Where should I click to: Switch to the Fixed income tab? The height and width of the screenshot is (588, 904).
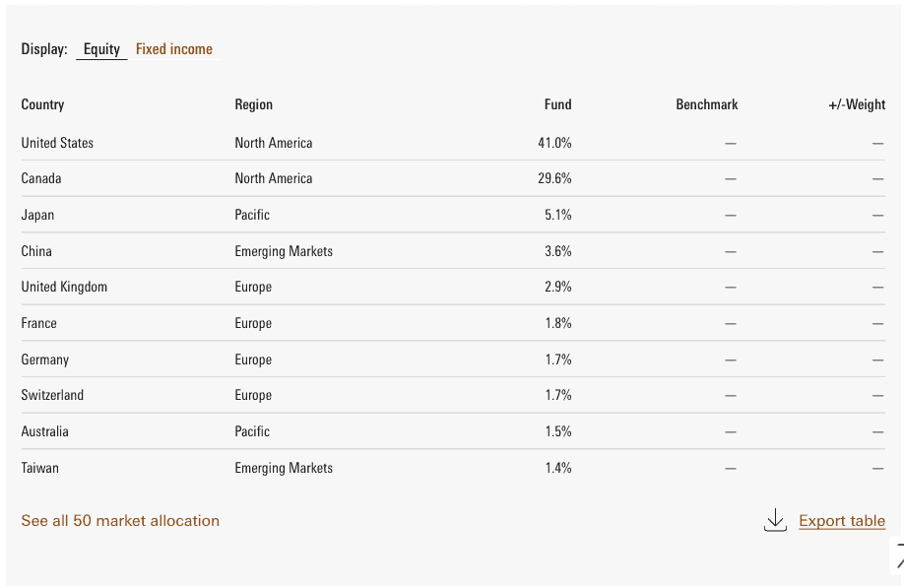point(174,49)
